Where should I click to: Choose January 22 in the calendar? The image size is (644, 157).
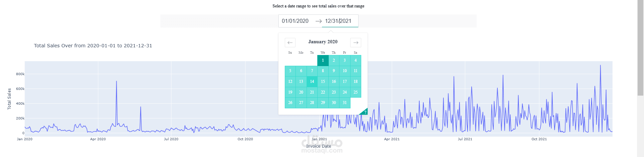(x=323, y=92)
